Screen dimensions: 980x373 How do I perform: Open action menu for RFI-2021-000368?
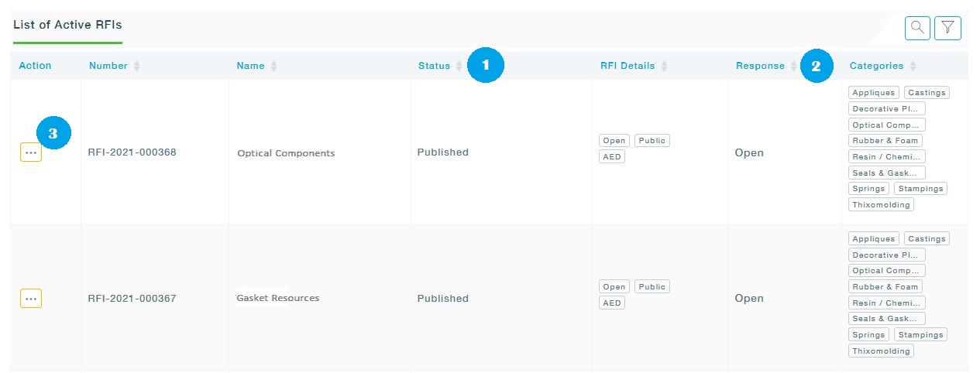click(31, 153)
